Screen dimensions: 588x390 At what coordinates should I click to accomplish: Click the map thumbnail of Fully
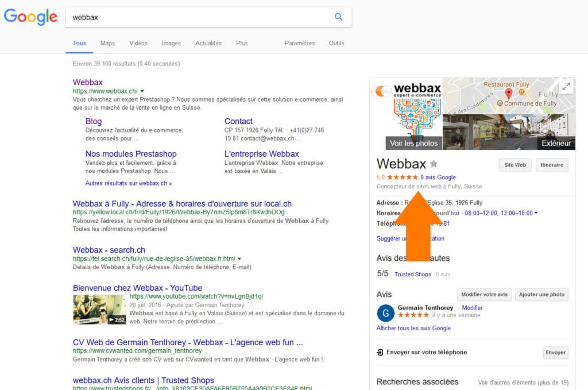coord(509,95)
